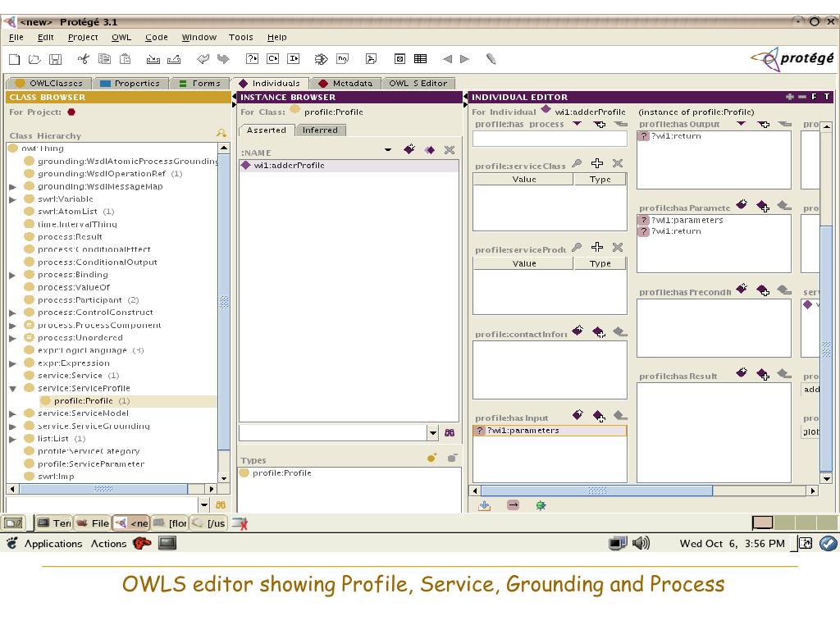The width and height of the screenshot is (840, 630).
Task: Open the Instance Browser search dropdown arrow
Action: [433, 432]
